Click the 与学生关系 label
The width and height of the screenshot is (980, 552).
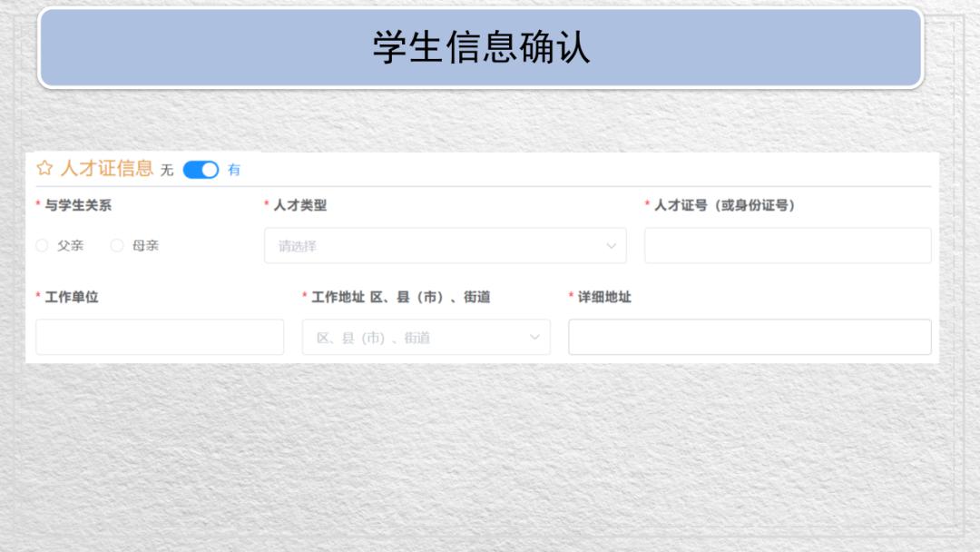pyautogui.click(x=78, y=205)
